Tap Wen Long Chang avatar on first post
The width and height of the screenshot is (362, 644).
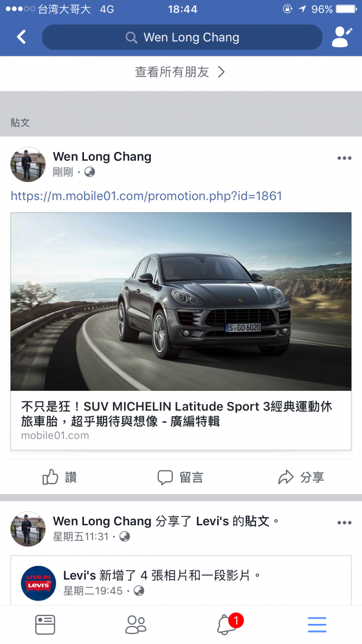point(28,164)
